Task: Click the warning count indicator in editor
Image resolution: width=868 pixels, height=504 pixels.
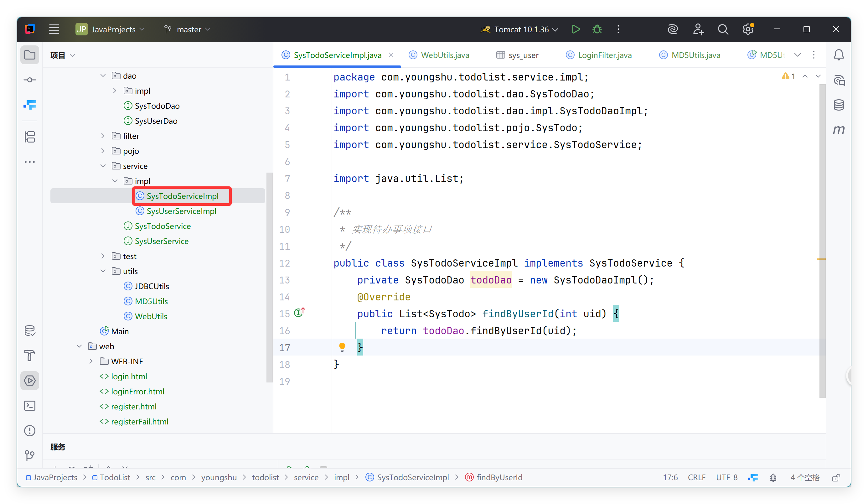Action: [x=789, y=76]
